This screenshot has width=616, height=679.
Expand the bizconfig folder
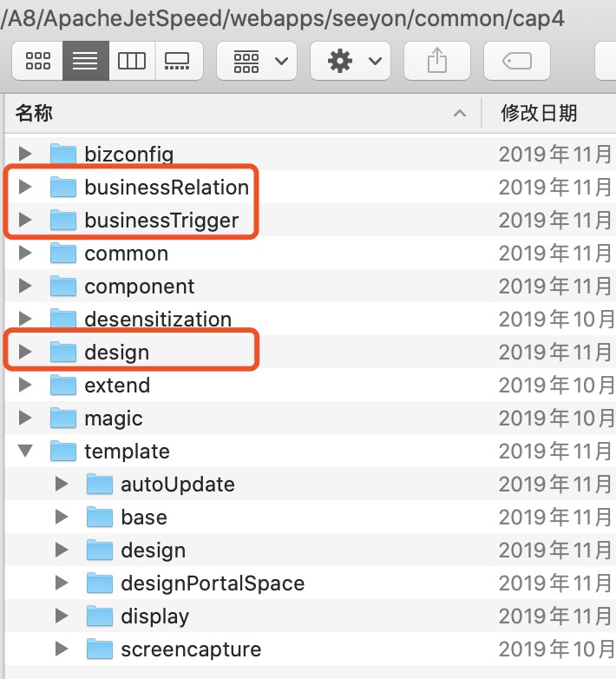(25, 155)
